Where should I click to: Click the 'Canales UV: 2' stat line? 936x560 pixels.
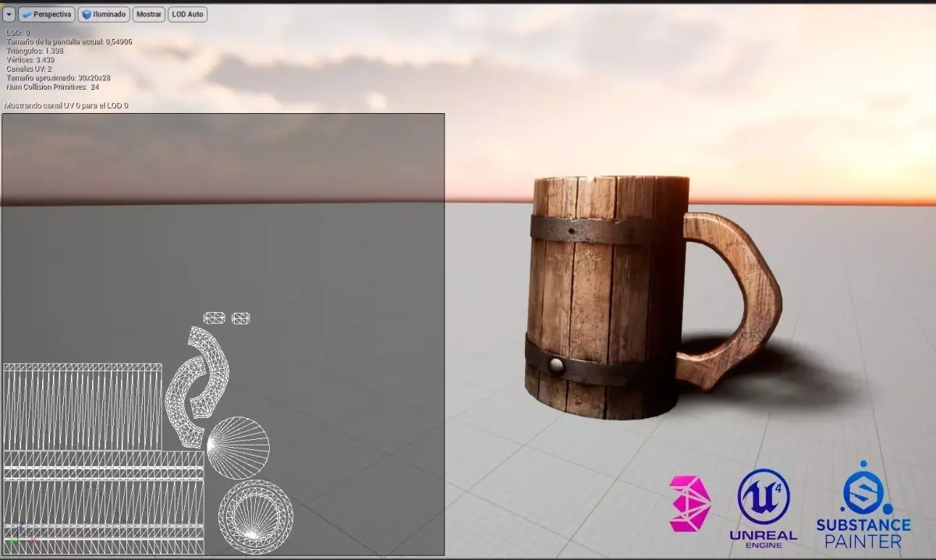(29, 69)
